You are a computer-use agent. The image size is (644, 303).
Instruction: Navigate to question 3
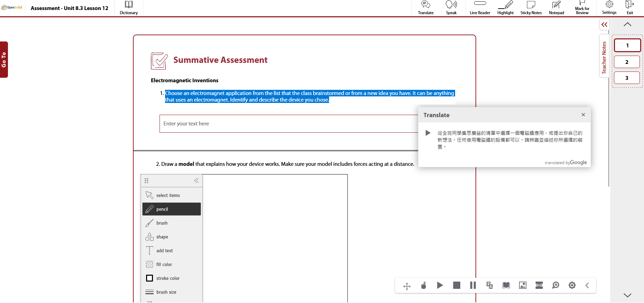tap(627, 78)
